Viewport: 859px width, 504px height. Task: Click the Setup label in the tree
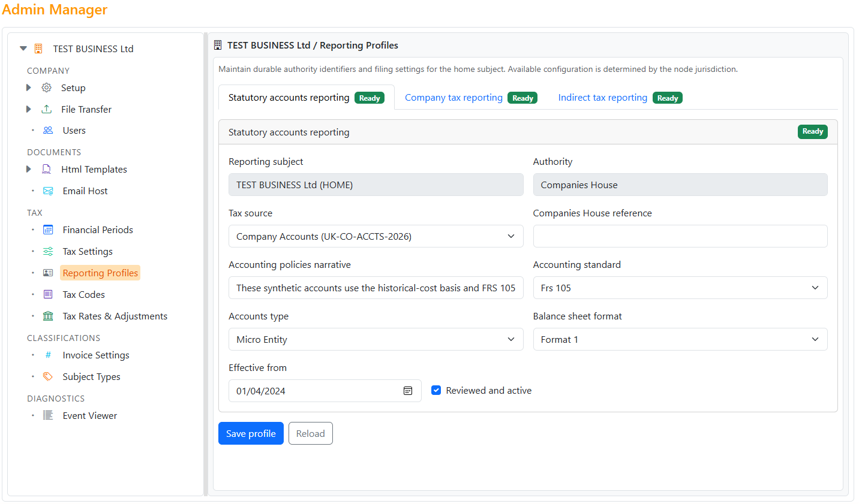pyautogui.click(x=73, y=87)
